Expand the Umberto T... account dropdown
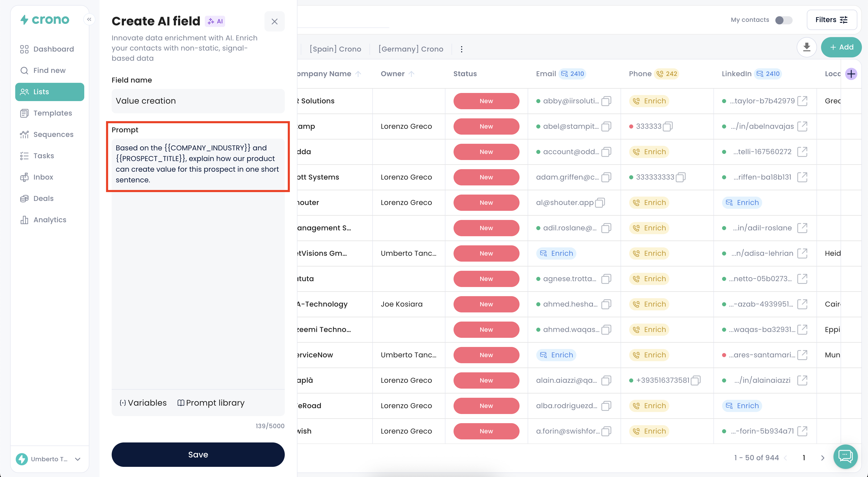Viewport: 868px width, 477px height. [78, 459]
